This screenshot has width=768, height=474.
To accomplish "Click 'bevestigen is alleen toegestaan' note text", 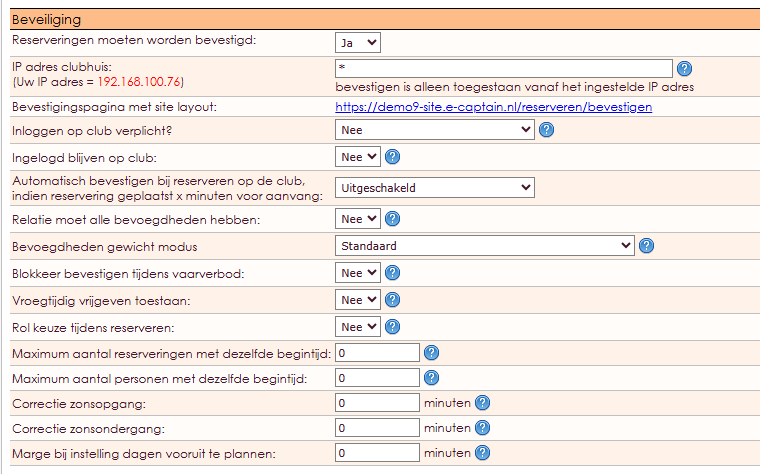I will point(515,87).
